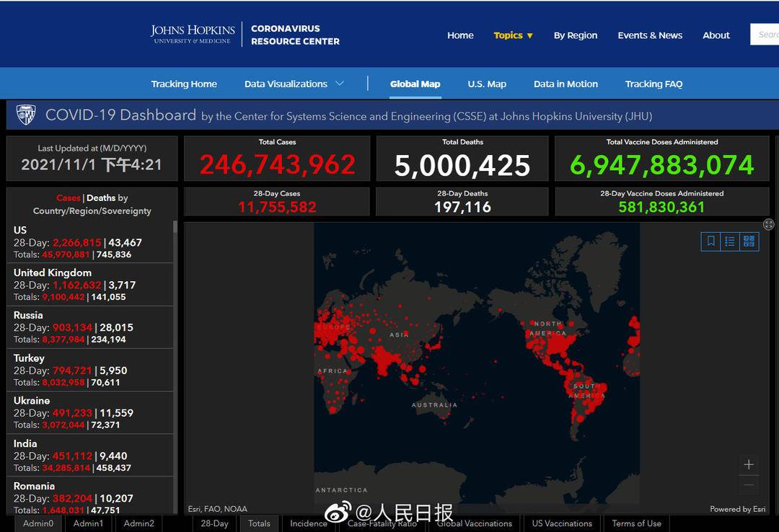
Task: Click the search input field
Action: (766, 35)
